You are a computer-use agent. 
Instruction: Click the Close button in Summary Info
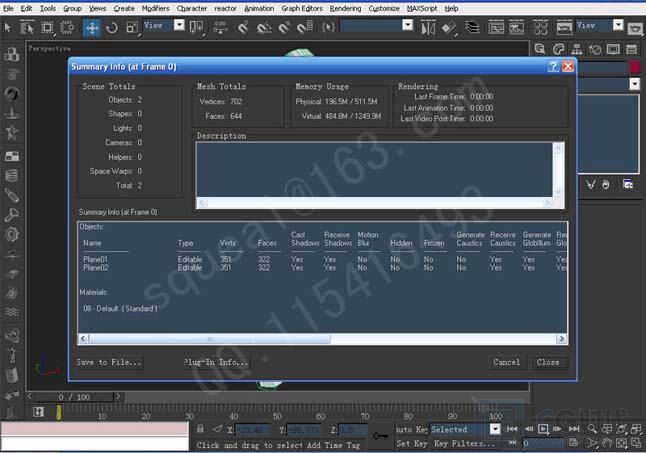[548, 362]
